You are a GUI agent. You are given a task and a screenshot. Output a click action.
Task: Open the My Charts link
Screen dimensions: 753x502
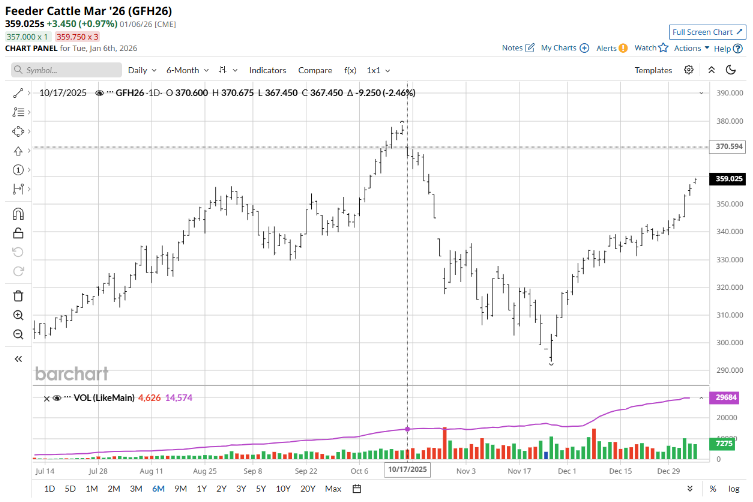click(x=564, y=47)
